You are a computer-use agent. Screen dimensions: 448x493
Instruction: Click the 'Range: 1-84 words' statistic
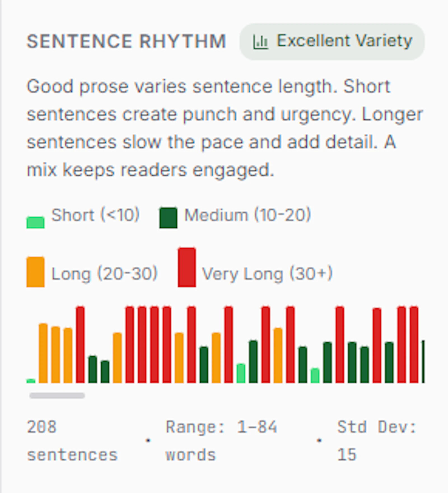click(x=221, y=441)
